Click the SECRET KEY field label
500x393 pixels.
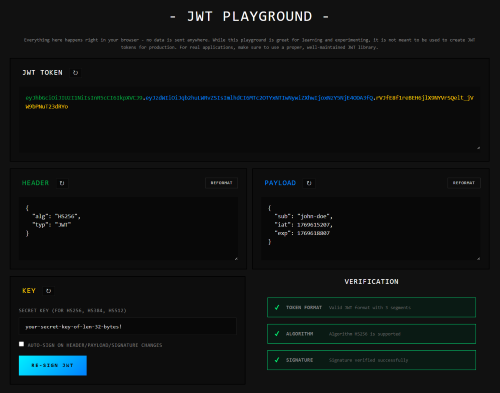[72, 310]
